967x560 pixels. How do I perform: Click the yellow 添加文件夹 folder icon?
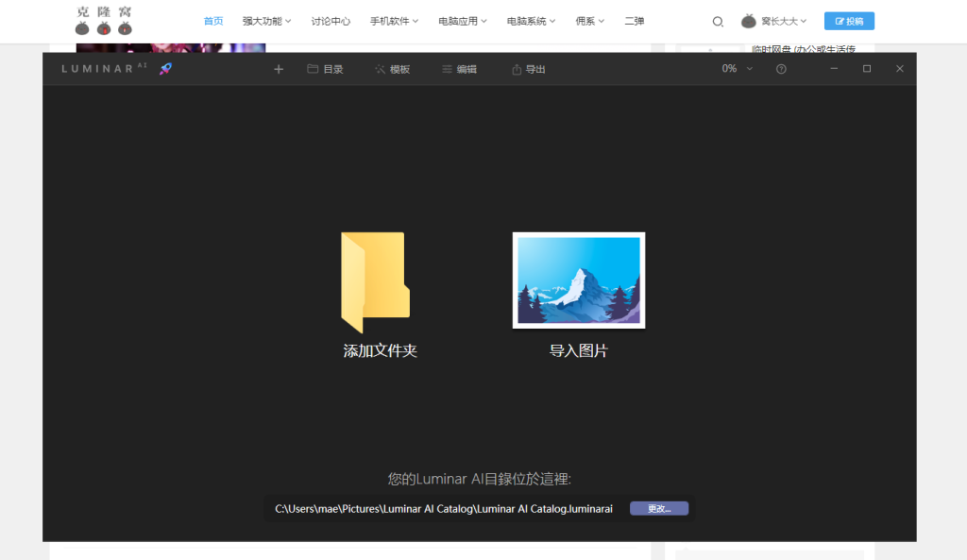(376, 281)
